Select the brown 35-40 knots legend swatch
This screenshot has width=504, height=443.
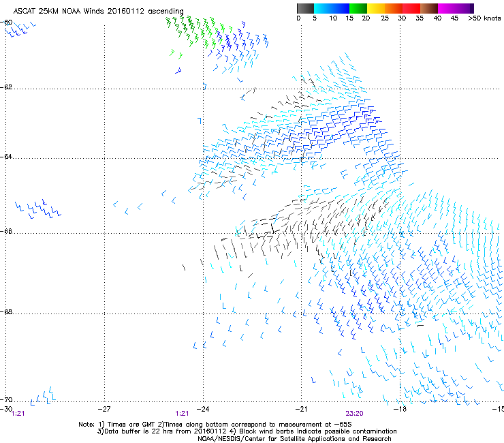[429, 8]
